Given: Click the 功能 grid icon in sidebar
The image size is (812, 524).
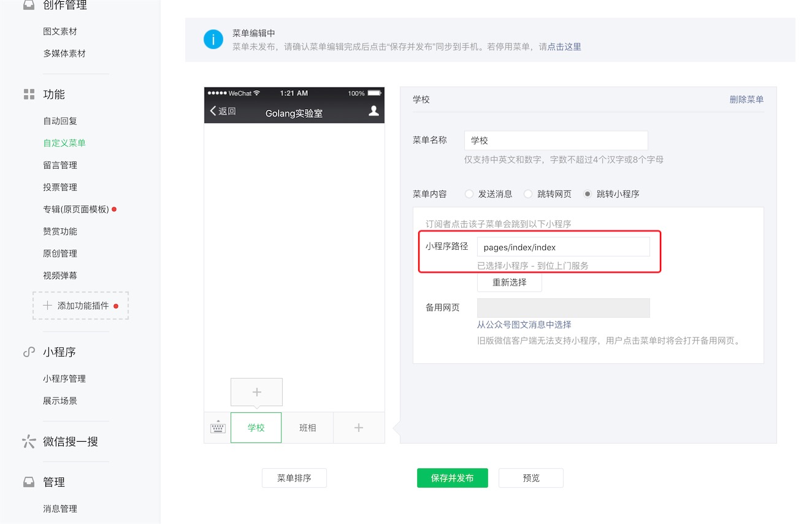Looking at the screenshot, I should point(29,94).
